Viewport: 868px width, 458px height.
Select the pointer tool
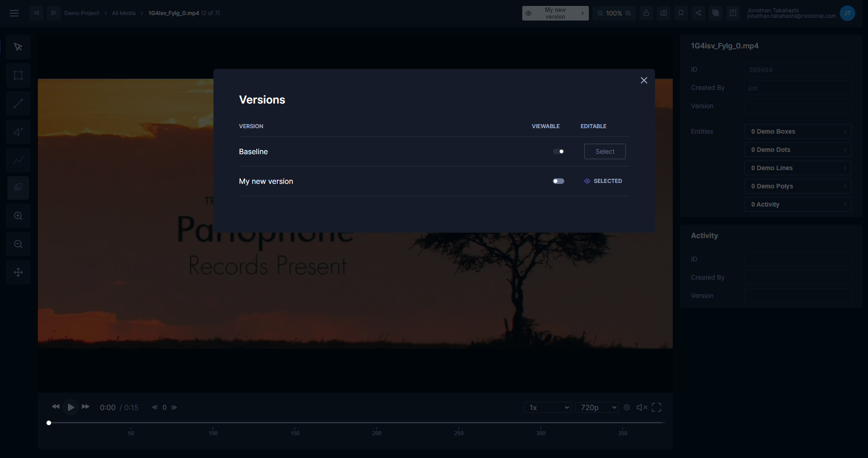click(x=18, y=47)
